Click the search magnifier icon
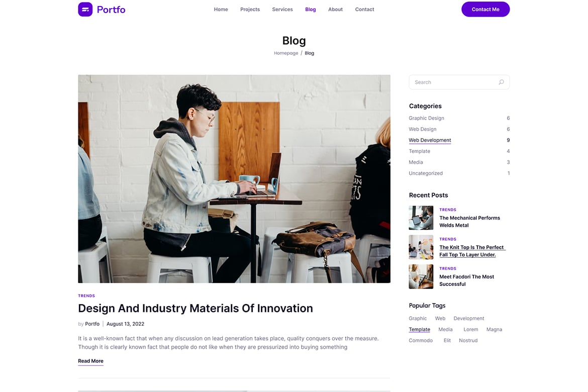This screenshot has width=588, height=392. (501, 82)
